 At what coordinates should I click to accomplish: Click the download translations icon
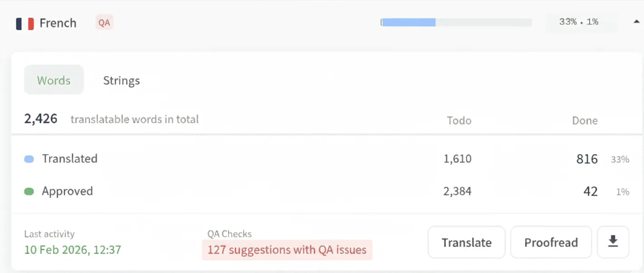[x=613, y=242]
